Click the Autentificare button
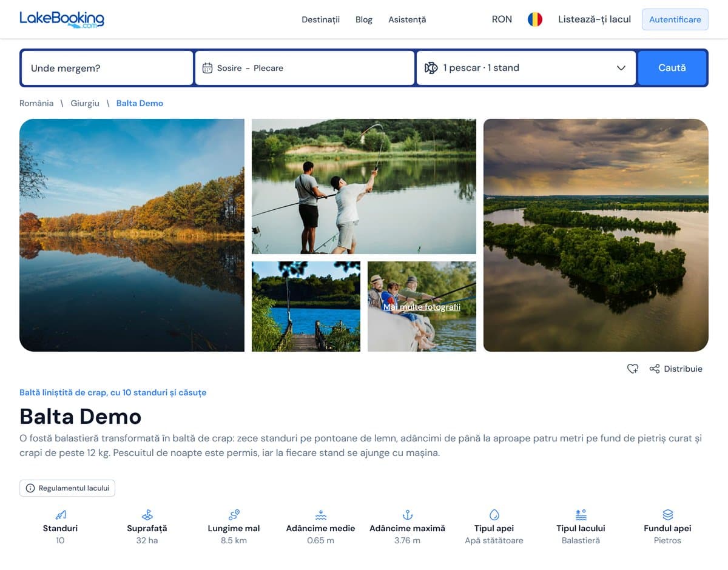Screen dimensions: 728x570 click(x=675, y=19)
